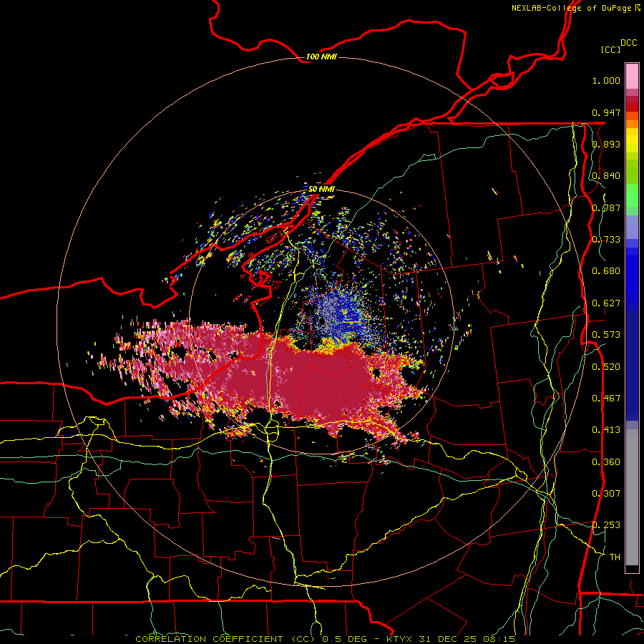This screenshot has width=644, height=644.
Task: Click the light pink top color swatch
Action: (x=632, y=76)
